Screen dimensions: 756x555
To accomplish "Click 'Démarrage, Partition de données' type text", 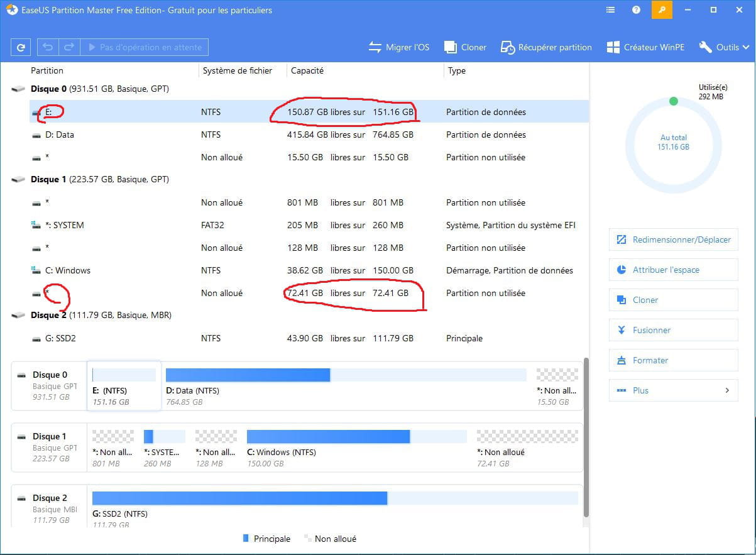I will coord(510,270).
